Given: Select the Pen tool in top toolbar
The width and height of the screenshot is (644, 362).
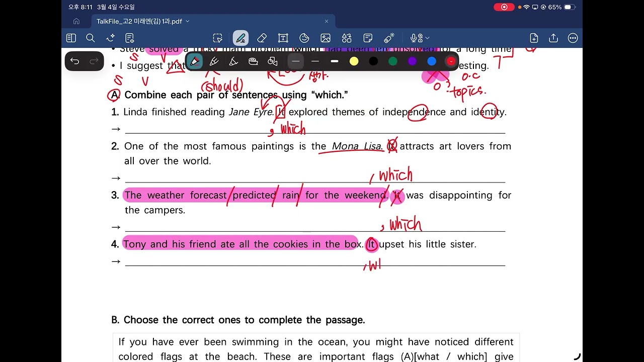Looking at the screenshot, I should [x=240, y=38].
